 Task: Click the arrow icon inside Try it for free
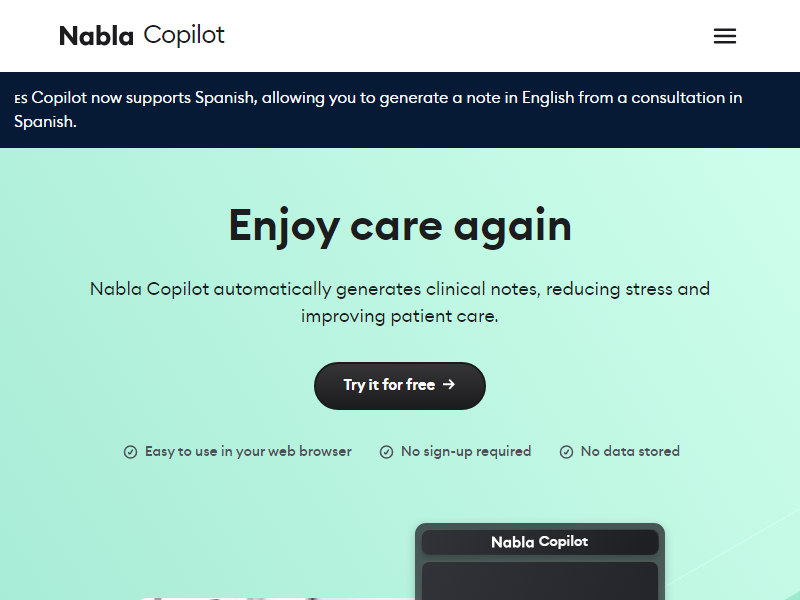(x=449, y=385)
